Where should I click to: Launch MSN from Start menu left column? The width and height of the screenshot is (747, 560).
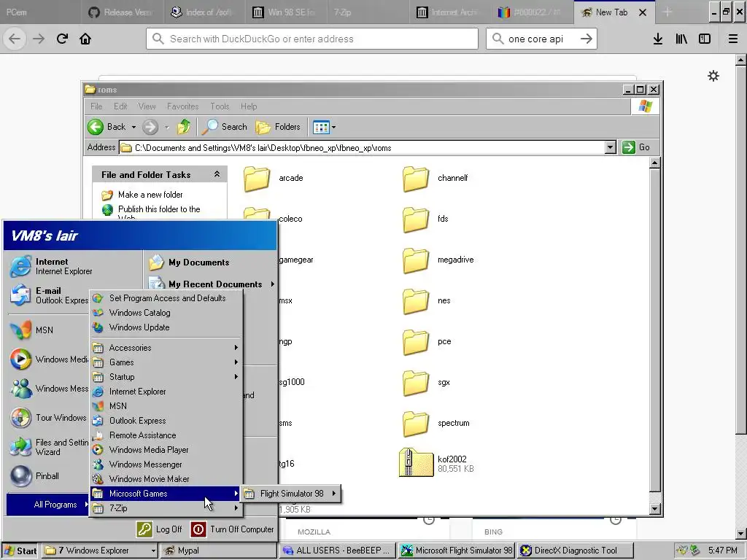click(x=32, y=330)
